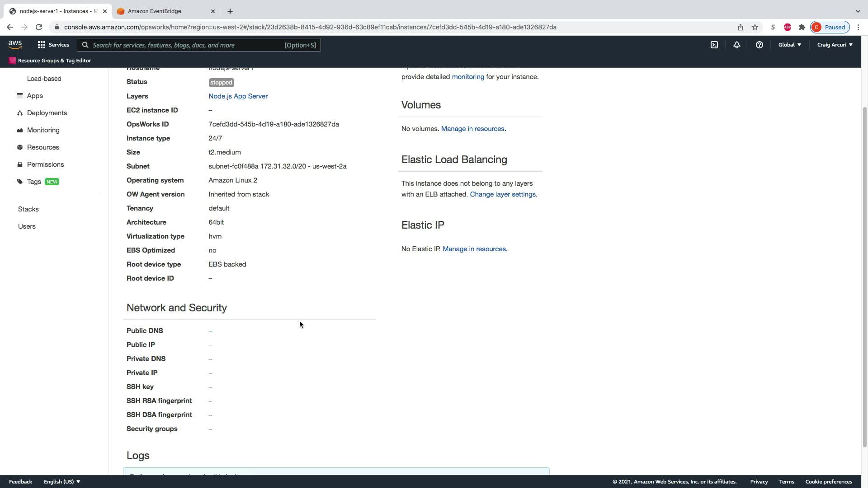
Task: Select Monitoring in left navigation
Action: pos(43,130)
